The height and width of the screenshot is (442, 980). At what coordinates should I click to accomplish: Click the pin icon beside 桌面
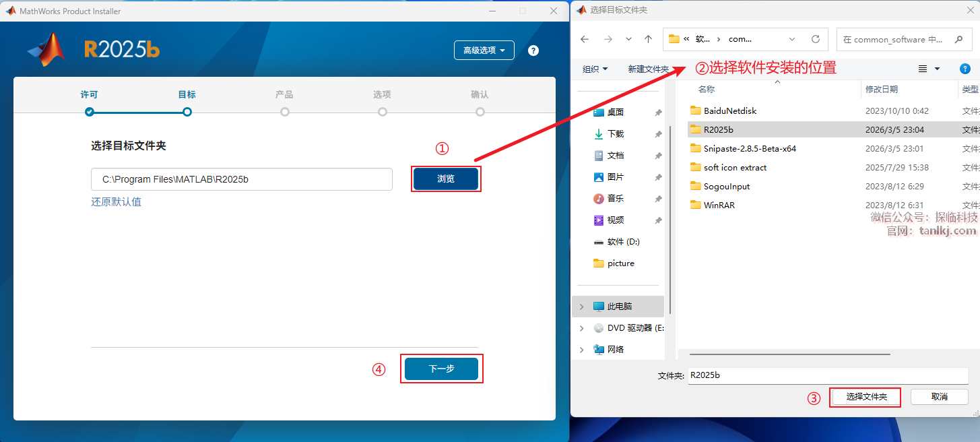coord(658,113)
